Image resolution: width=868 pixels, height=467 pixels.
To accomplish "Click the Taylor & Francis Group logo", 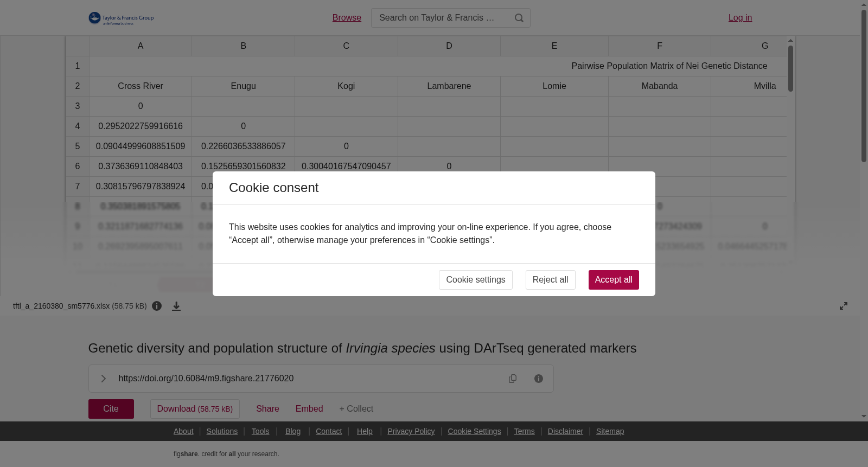I will coord(121,18).
